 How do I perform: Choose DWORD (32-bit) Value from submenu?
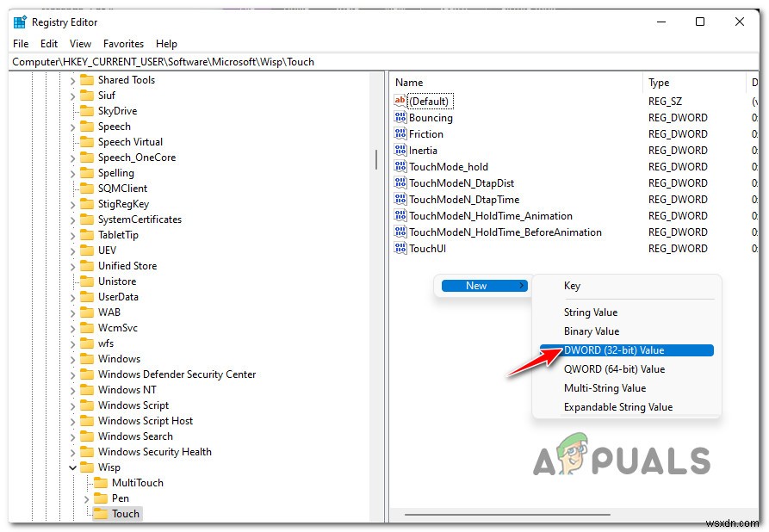click(x=627, y=350)
